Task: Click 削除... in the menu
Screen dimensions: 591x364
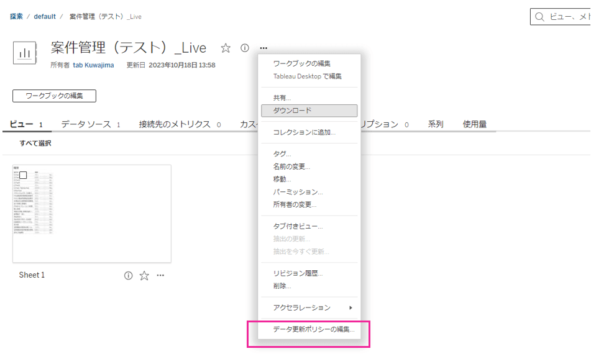Action: [282, 286]
